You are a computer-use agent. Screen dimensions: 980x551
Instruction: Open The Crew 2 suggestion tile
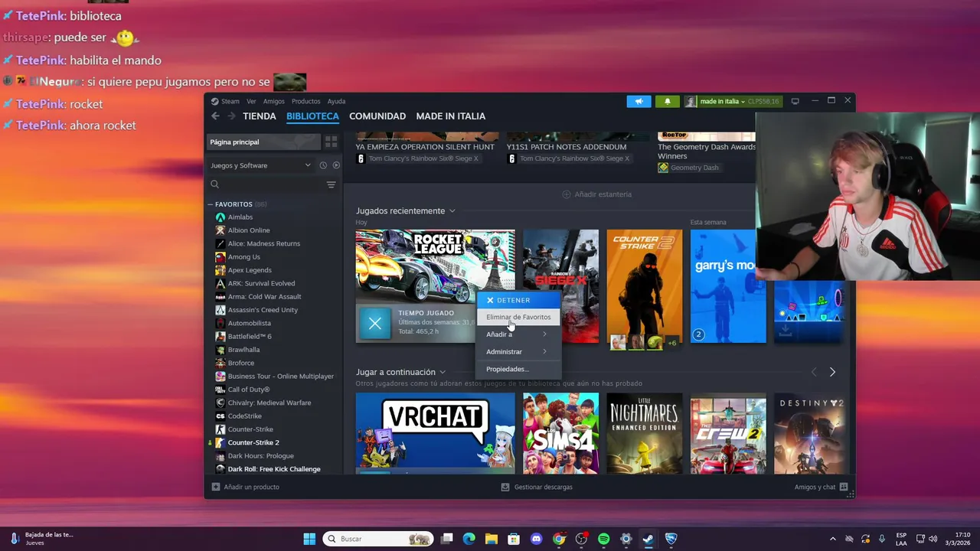(728, 433)
